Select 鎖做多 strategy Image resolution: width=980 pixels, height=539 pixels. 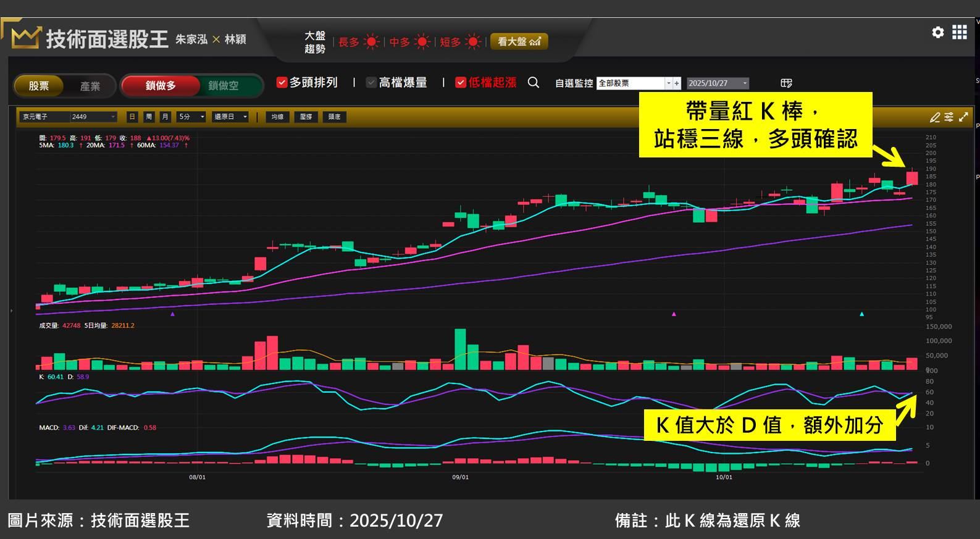click(x=161, y=85)
